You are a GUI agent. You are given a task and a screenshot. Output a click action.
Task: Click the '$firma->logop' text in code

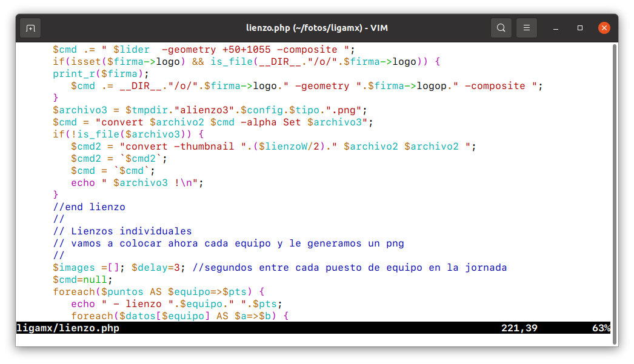tap(407, 86)
